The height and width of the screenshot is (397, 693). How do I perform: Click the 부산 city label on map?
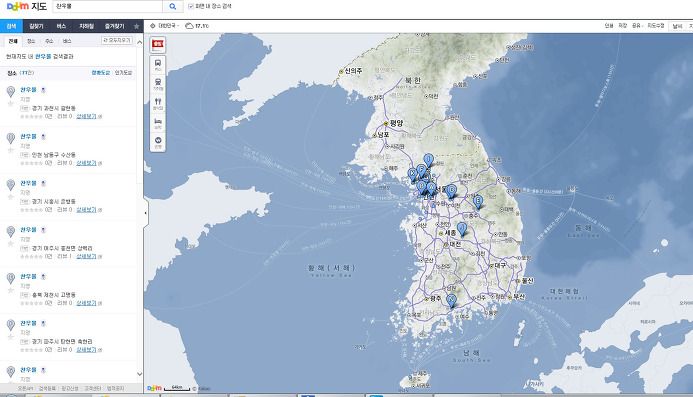click(x=518, y=297)
